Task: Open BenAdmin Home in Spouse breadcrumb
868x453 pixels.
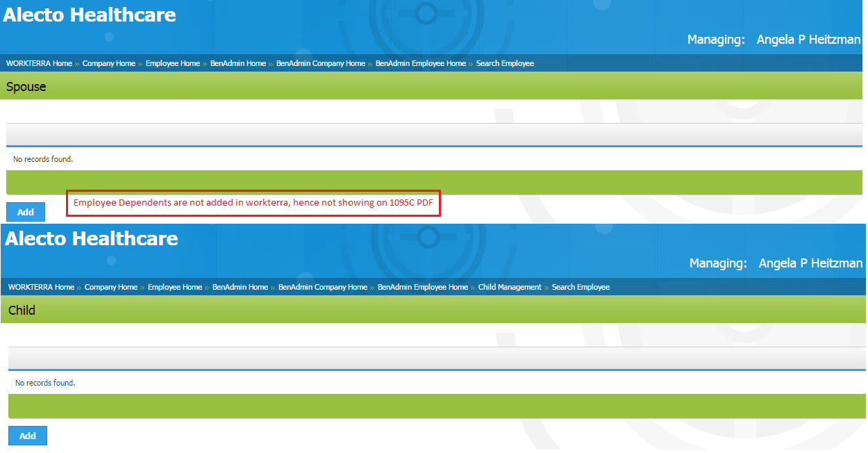Action: click(238, 63)
